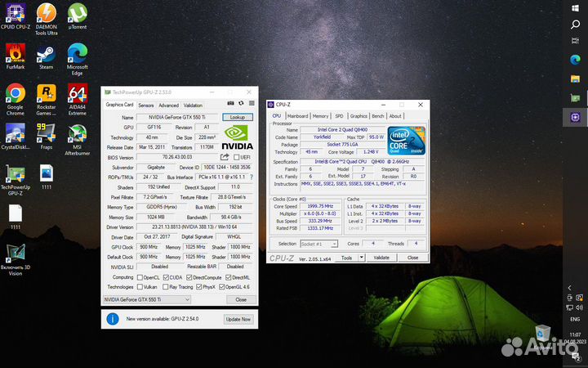588x368 pixels.
Task: Click the ENG language indicator in taskbar
Action: click(x=575, y=319)
